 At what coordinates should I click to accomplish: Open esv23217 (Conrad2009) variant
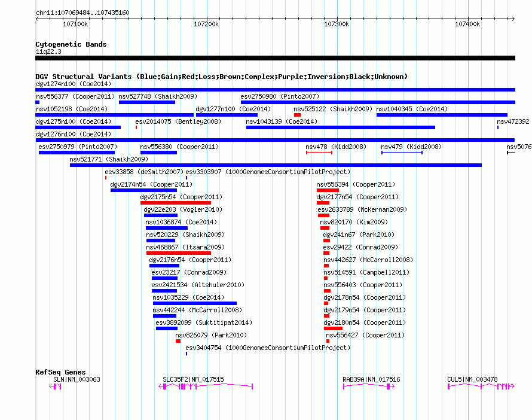189,272
